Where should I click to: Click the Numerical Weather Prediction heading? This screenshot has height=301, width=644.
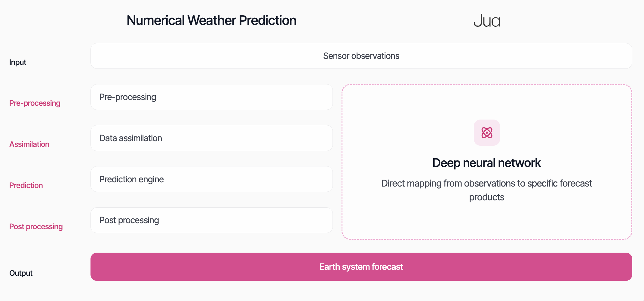pyautogui.click(x=211, y=20)
